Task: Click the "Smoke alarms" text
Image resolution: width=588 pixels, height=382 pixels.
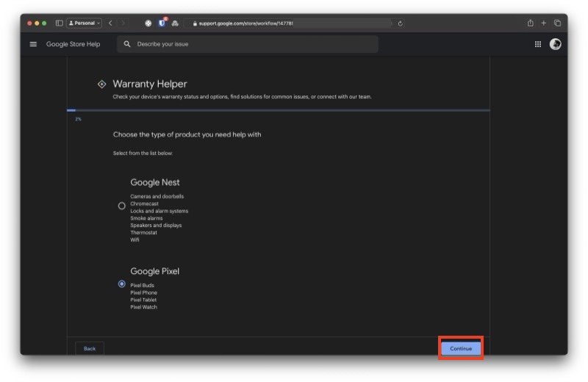Action: coord(146,218)
